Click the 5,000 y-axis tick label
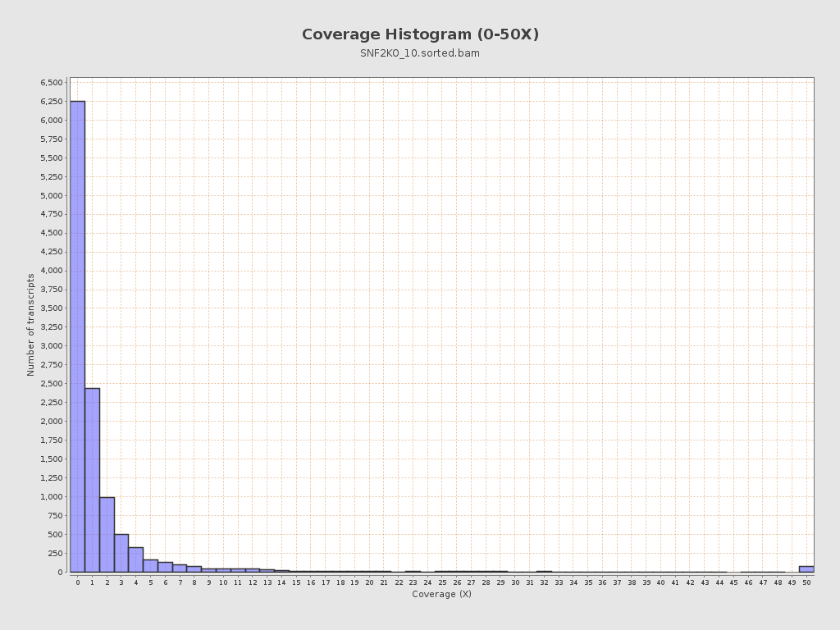 [x=52, y=195]
